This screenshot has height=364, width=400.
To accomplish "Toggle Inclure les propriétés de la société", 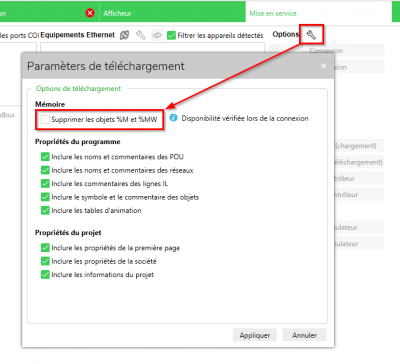I will pyautogui.click(x=45, y=261).
